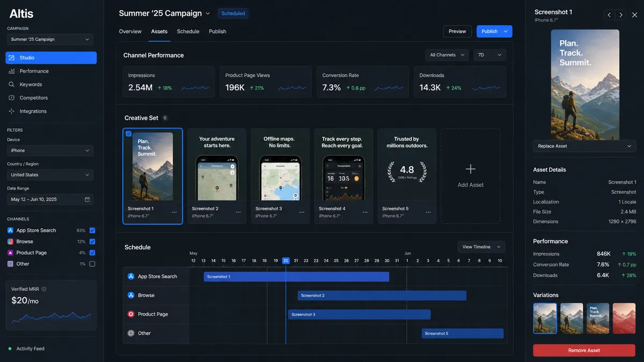Image resolution: width=644 pixels, height=362 pixels.
Task: Click Product Page schedule row icon
Action: 131,314
